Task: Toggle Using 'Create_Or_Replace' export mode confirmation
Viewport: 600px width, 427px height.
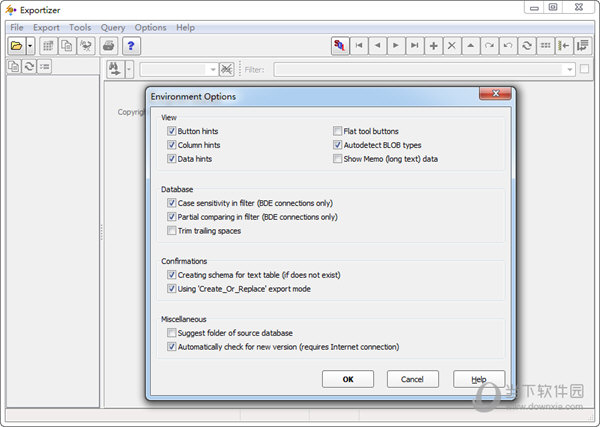Action: point(171,289)
